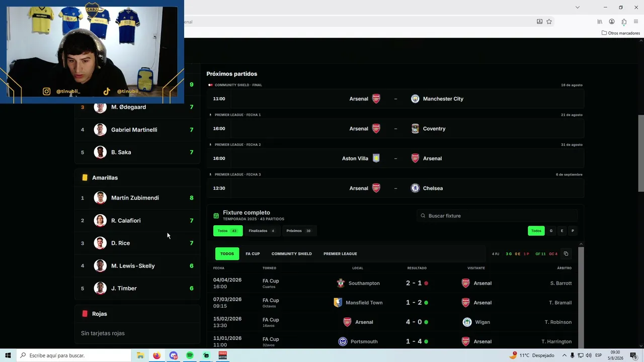The image size is (644, 362).
Task: Click Martín Zubimendi's player photo
Action: click(x=100, y=198)
